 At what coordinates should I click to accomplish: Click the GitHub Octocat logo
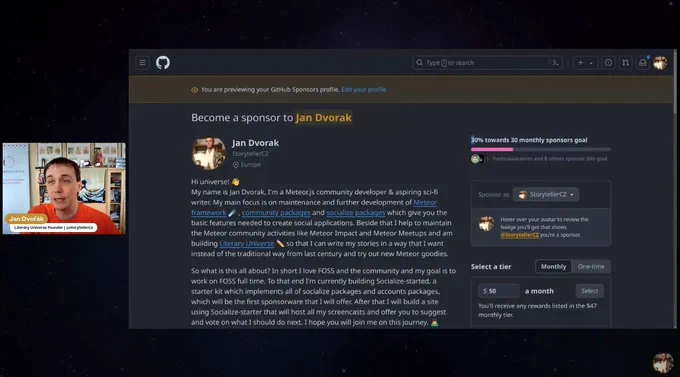(163, 63)
